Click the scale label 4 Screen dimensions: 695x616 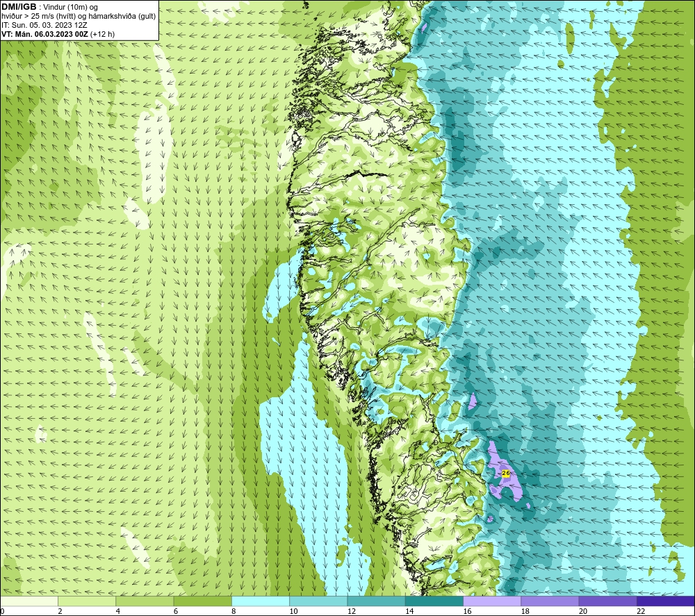118,611
